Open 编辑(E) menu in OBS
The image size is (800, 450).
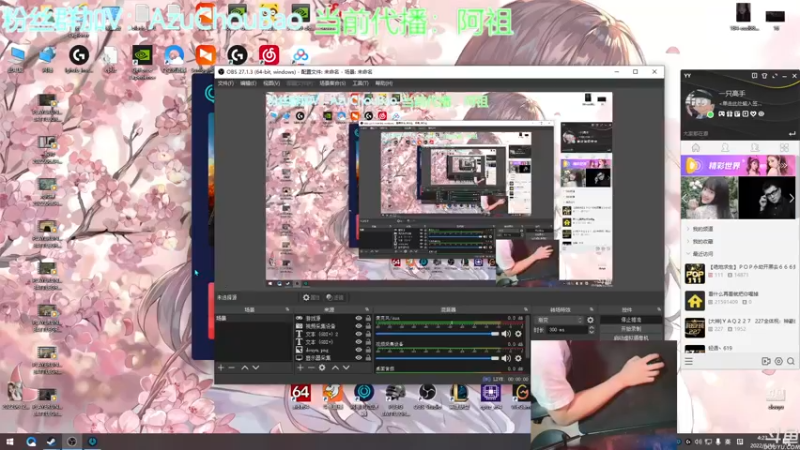[x=248, y=83]
